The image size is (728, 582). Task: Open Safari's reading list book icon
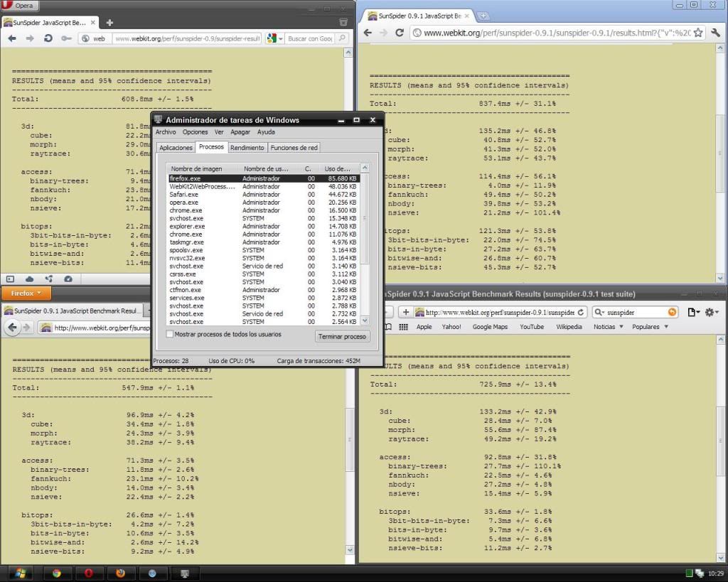[388, 327]
